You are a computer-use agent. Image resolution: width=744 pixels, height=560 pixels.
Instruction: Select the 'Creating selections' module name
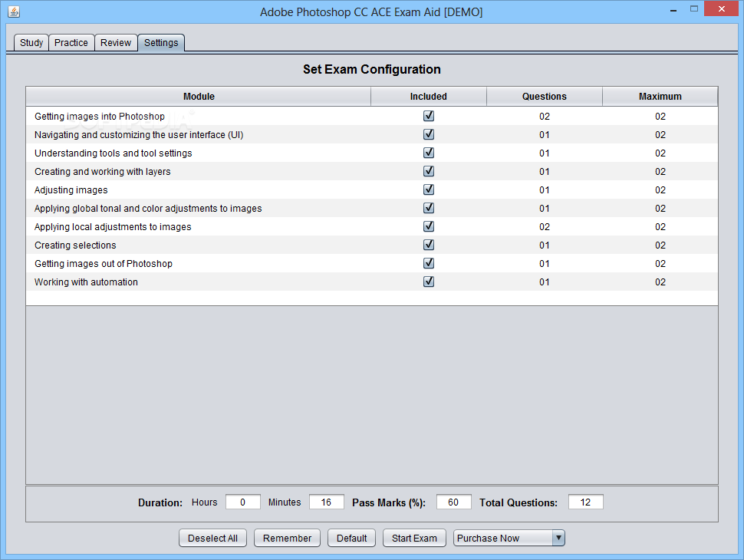pos(75,245)
